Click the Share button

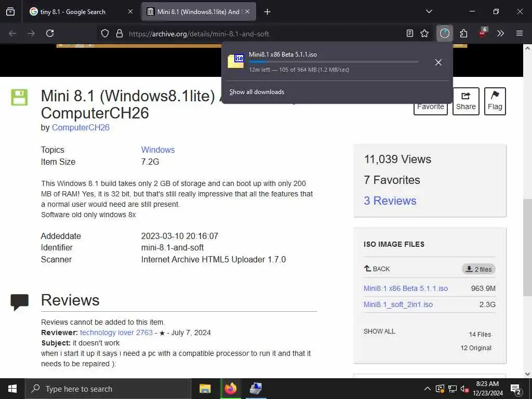tap(466, 101)
